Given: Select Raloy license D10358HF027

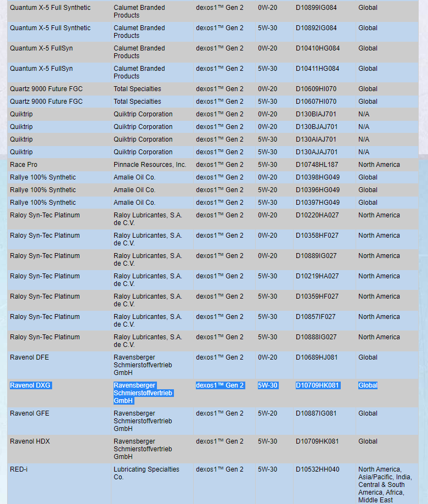Looking at the screenshot, I should [x=317, y=236].
